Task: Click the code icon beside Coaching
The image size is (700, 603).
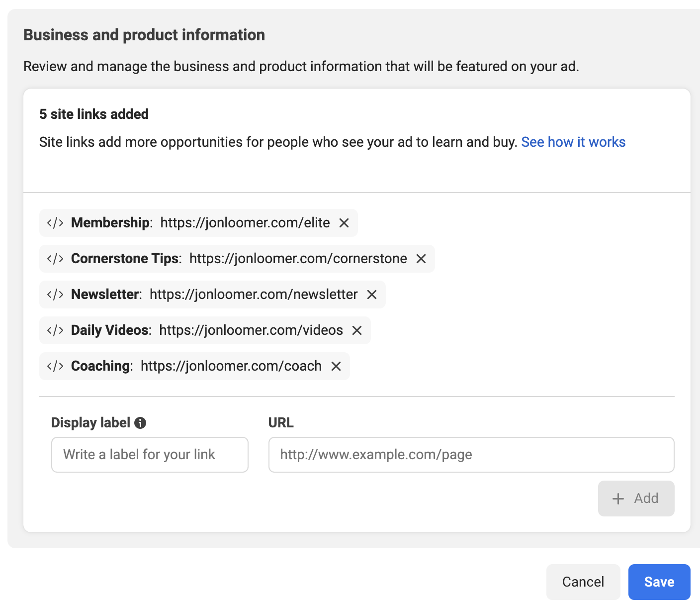Action: click(55, 366)
